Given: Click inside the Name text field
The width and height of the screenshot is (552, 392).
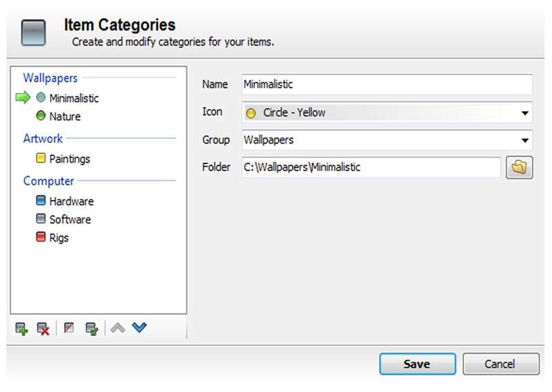Looking at the screenshot, I should coord(387,84).
